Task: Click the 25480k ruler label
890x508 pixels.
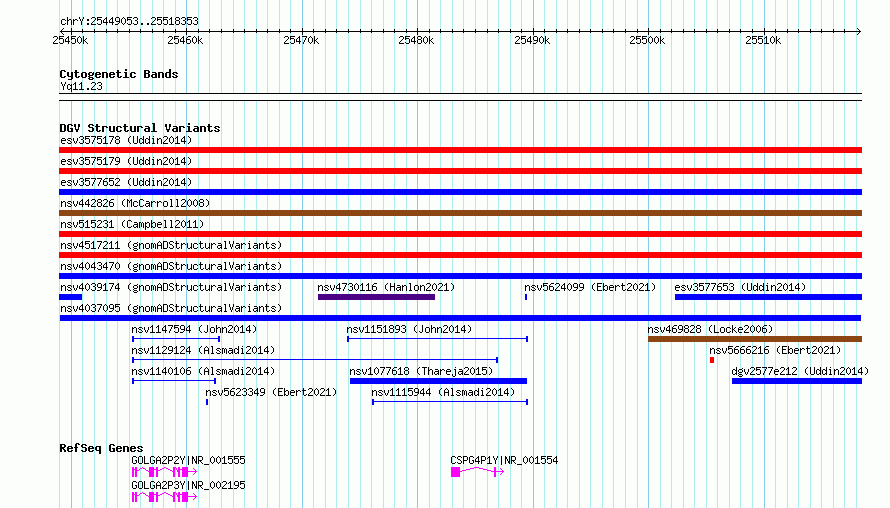Action: tap(416, 40)
